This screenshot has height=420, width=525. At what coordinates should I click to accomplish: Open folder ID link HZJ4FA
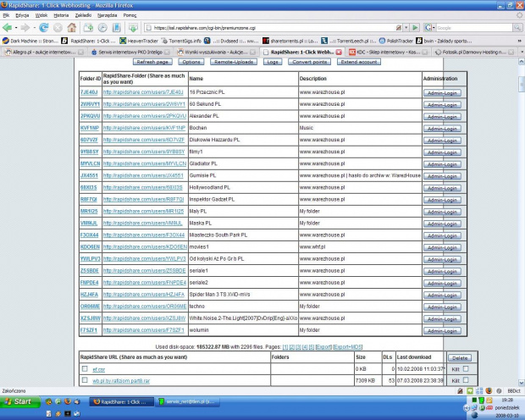click(x=89, y=295)
